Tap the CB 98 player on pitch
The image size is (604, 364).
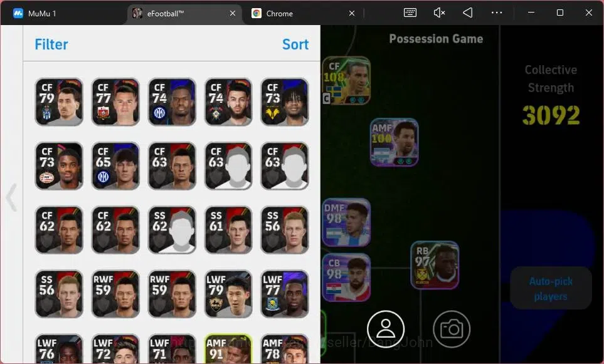click(x=346, y=278)
